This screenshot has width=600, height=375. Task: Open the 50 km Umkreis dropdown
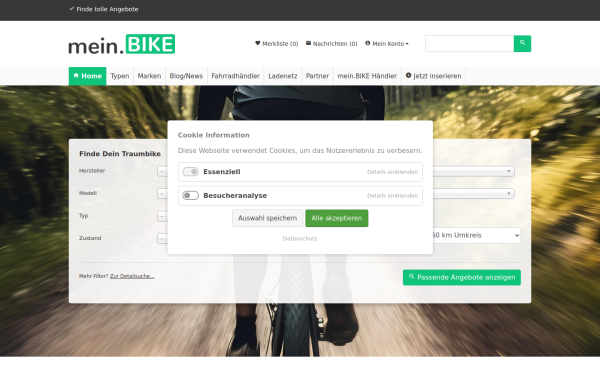point(476,235)
